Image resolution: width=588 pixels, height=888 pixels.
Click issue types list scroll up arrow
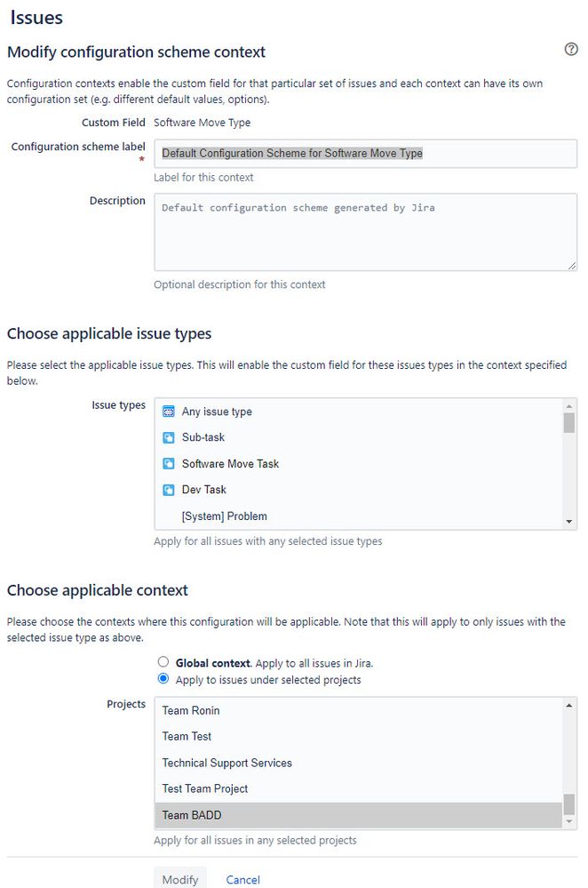tap(568, 406)
